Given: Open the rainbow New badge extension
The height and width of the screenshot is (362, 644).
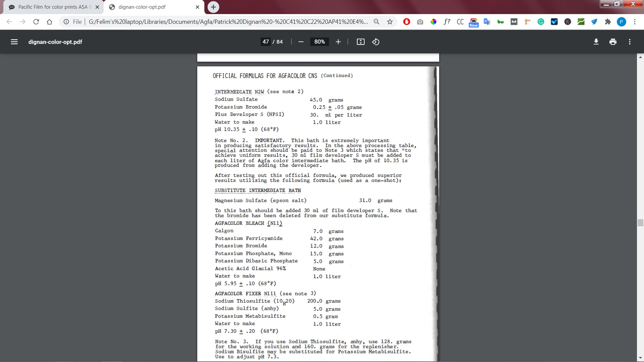Looking at the screenshot, I should pos(474,22).
